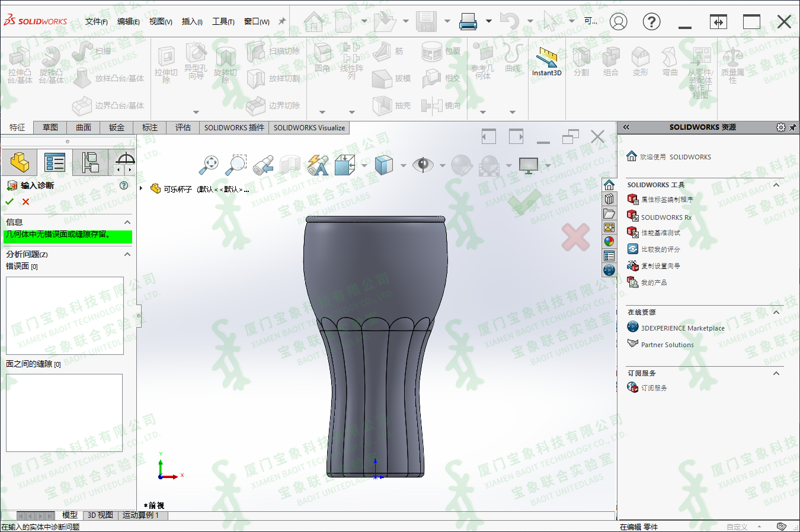
Task: Toggle the Hide/Show Items eye icon
Action: (423, 165)
